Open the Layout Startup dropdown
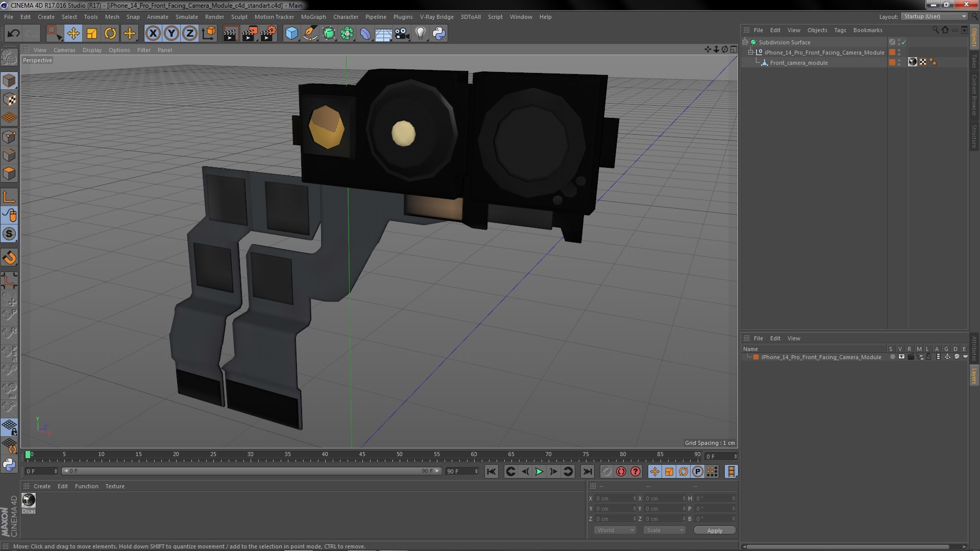Screen dimensions: 980x551 [x=934, y=16]
